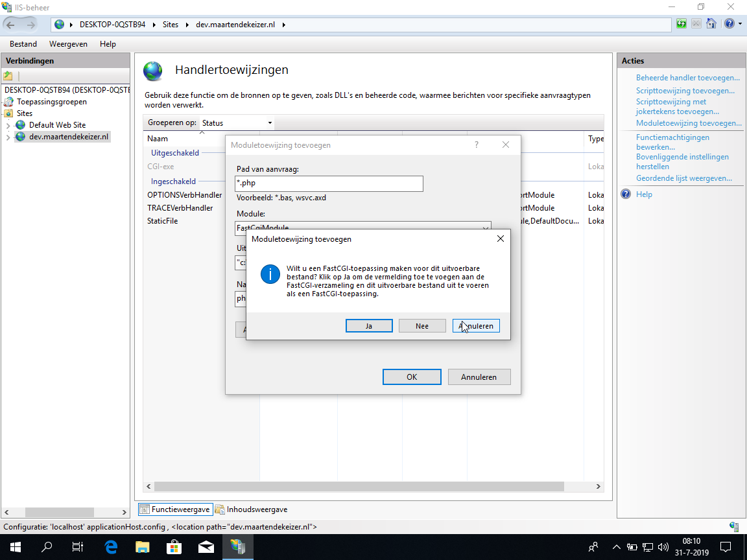Select dev.maartendekeizer.nl in the tree
Image resolution: width=747 pixels, height=560 pixels.
pos(69,137)
